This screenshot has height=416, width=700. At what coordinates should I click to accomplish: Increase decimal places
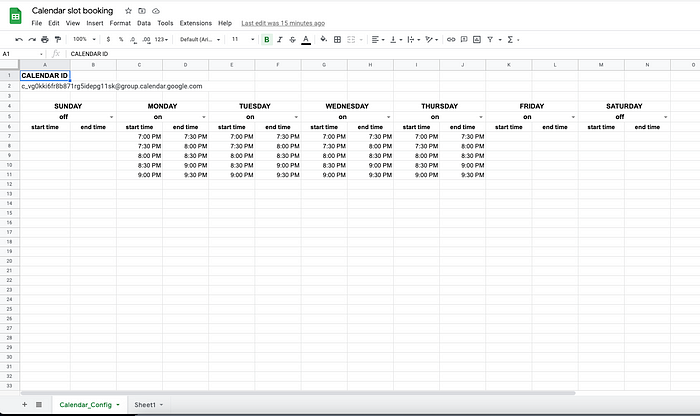[x=146, y=40]
